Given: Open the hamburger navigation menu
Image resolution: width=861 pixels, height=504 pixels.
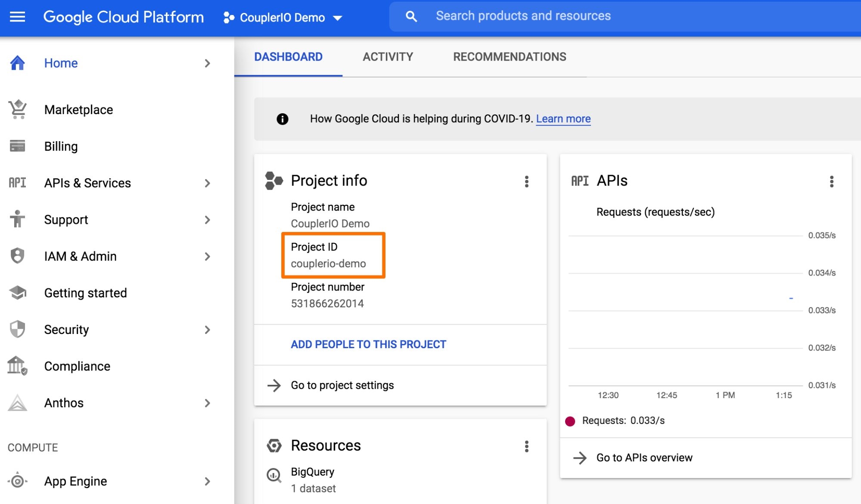Looking at the screenshot, I should (17, 17).
